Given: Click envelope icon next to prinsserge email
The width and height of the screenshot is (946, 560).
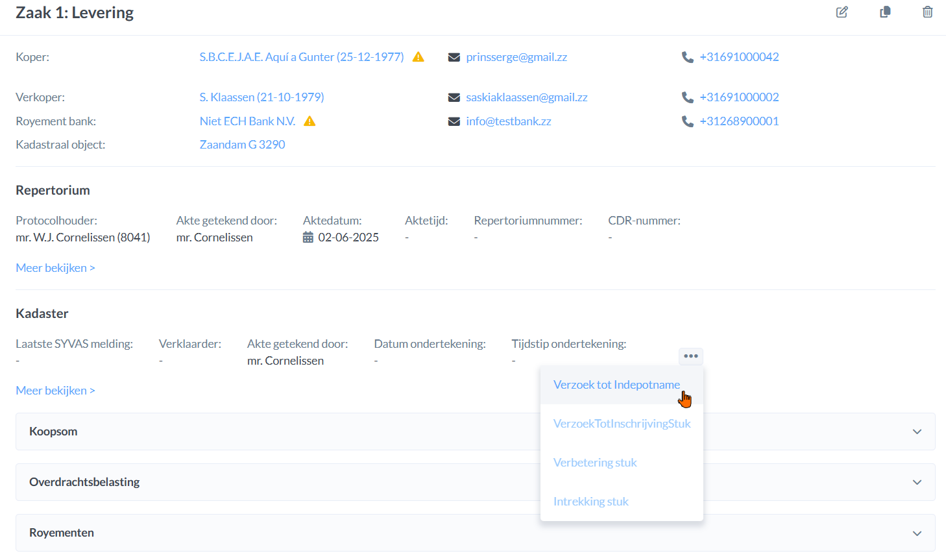Looking at the screenshot, I should (454, 57).
